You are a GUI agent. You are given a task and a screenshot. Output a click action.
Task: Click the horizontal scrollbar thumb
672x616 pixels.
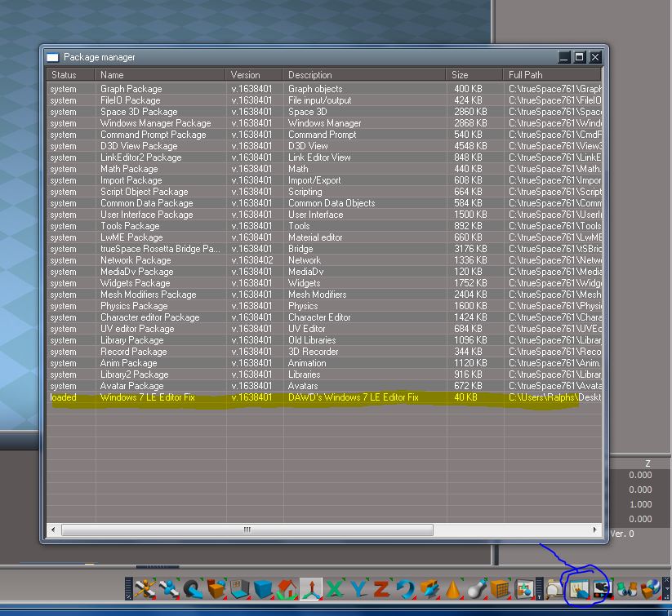click(247, 530)
